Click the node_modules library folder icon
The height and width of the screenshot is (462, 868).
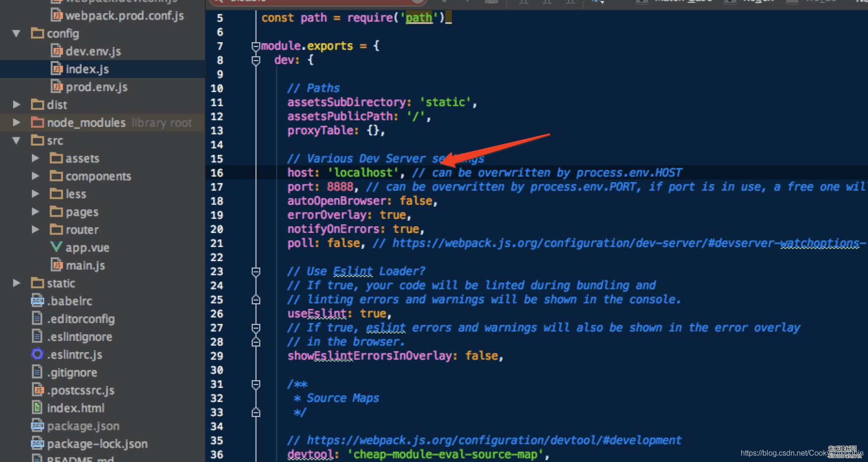pos(37,123)
